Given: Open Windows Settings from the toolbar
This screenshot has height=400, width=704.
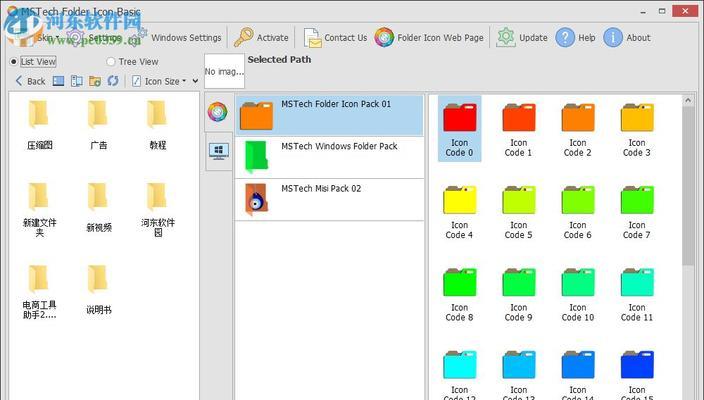Looking at the screenshot, I should point(175,38).
